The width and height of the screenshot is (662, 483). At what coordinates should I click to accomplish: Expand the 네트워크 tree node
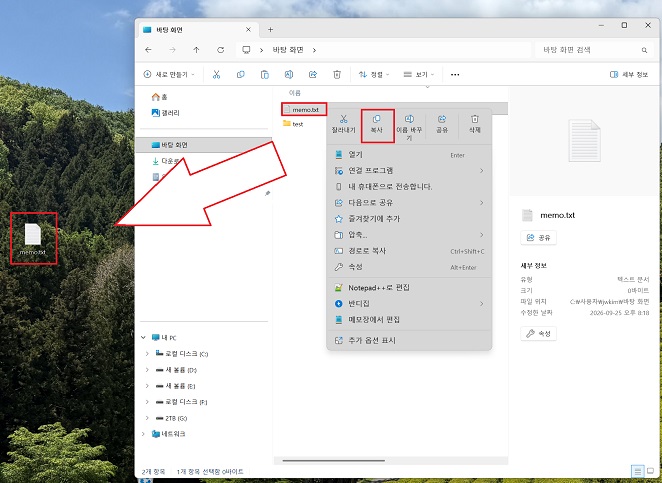click(x=144, y=434)
